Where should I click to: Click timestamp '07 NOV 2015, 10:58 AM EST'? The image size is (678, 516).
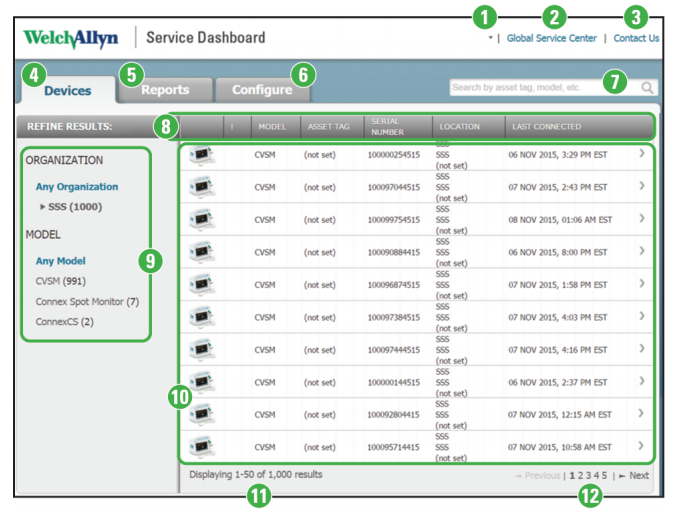pyautogui.click(x=560, y=447)
